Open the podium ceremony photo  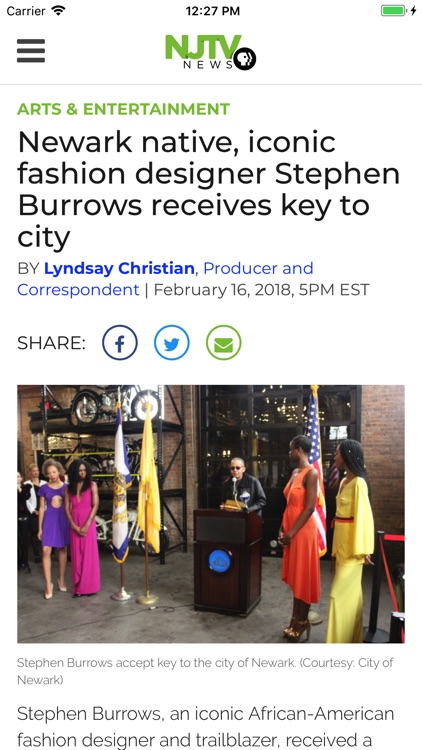pyautogui.click(x=211, y=514)
